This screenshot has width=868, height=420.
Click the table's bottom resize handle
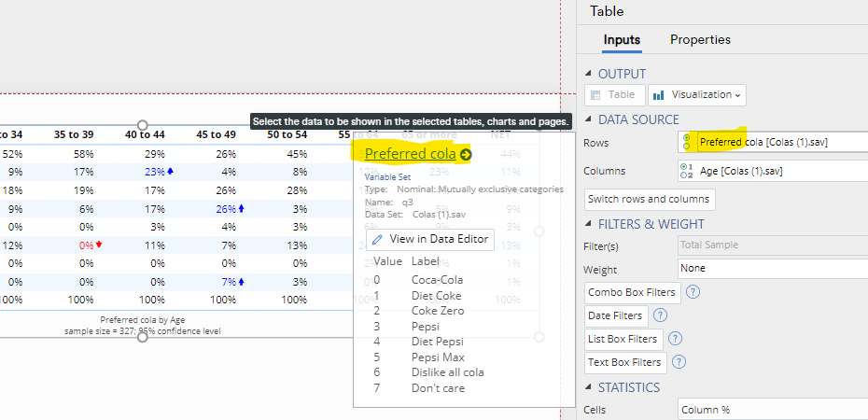point(143,337)
